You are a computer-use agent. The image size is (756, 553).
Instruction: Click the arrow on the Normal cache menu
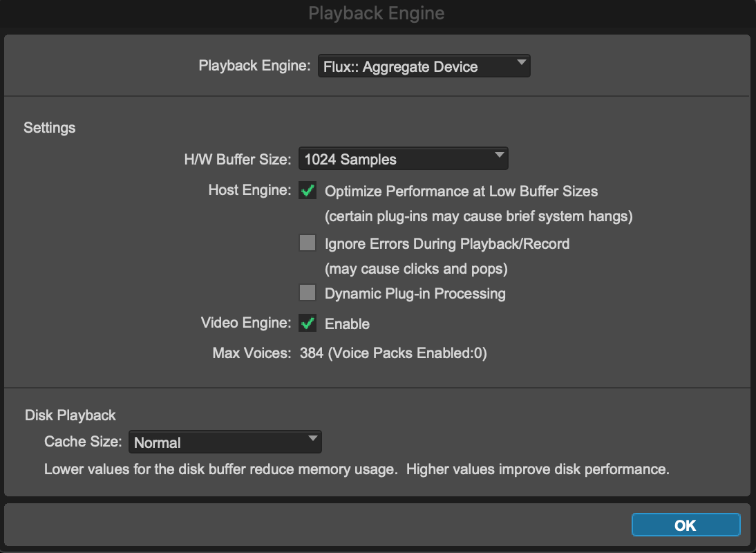point(312,440)
